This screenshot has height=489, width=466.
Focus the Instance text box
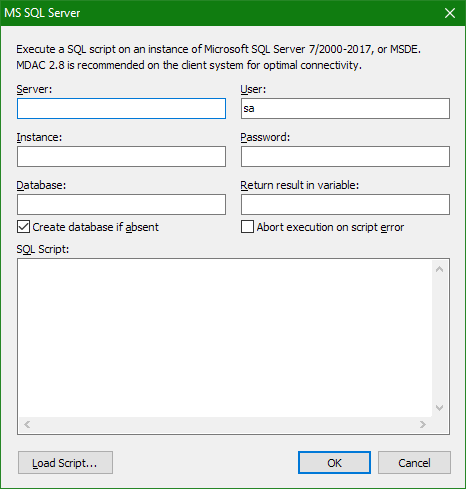pyautogui.click(x=121, y=156)
